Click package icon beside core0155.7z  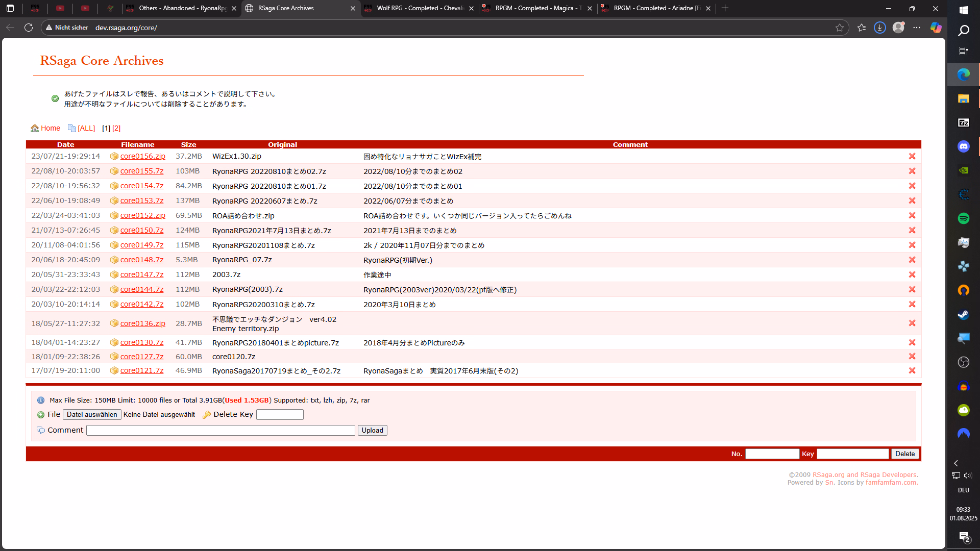[x=114, y=171]
